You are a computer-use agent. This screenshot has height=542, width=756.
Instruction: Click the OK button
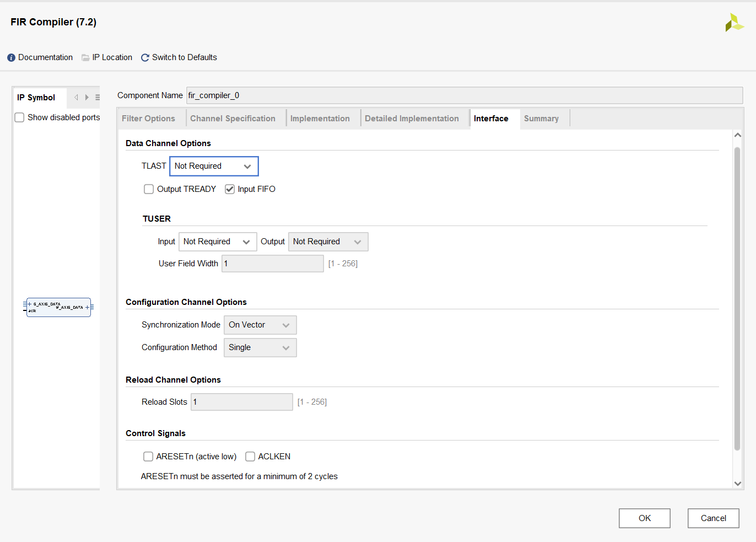coord(645,518)
